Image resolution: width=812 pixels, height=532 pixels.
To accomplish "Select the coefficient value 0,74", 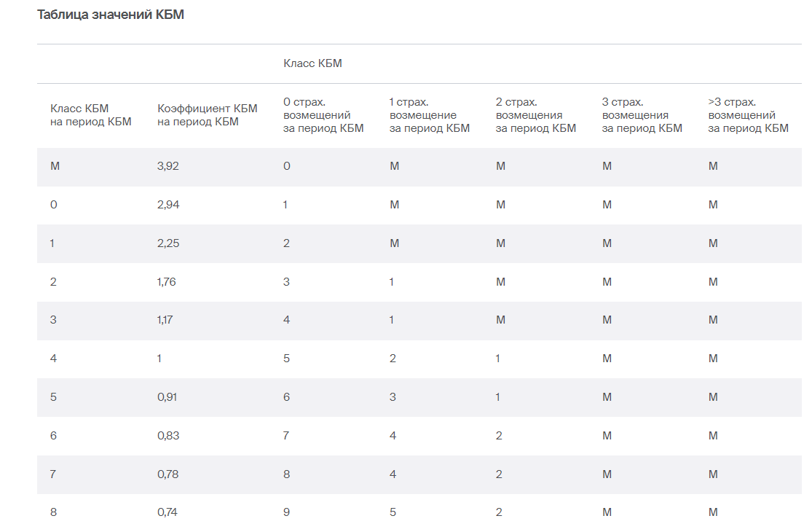I will [167, 512].
